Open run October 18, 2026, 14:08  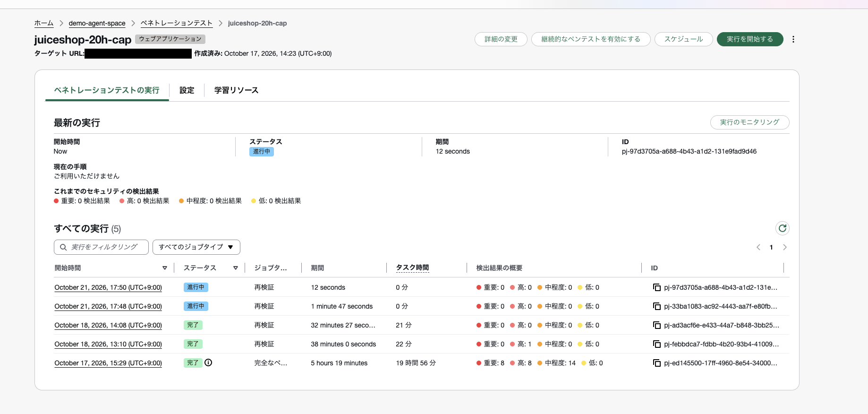click(x=108, y=325)
